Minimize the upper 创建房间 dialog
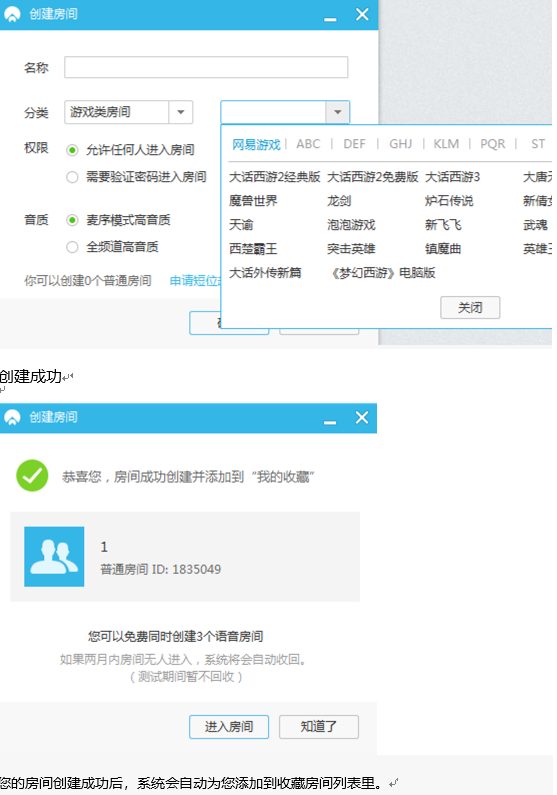 point(330,17)
